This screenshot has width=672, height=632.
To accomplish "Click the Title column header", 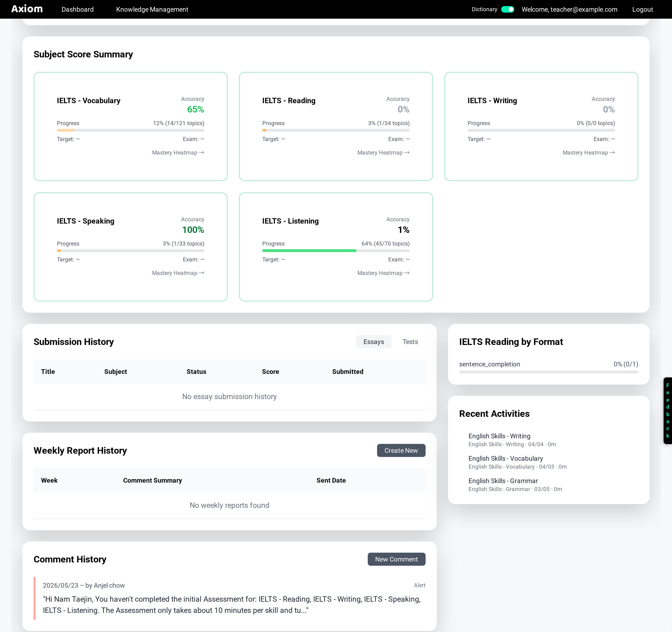I will tap(48, 371).
